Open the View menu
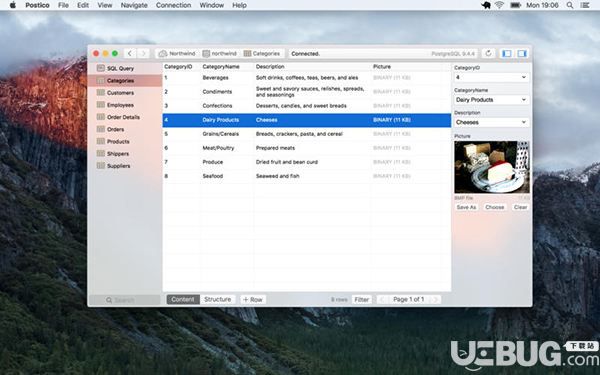600x375 pixels. (x=104, y=5)
